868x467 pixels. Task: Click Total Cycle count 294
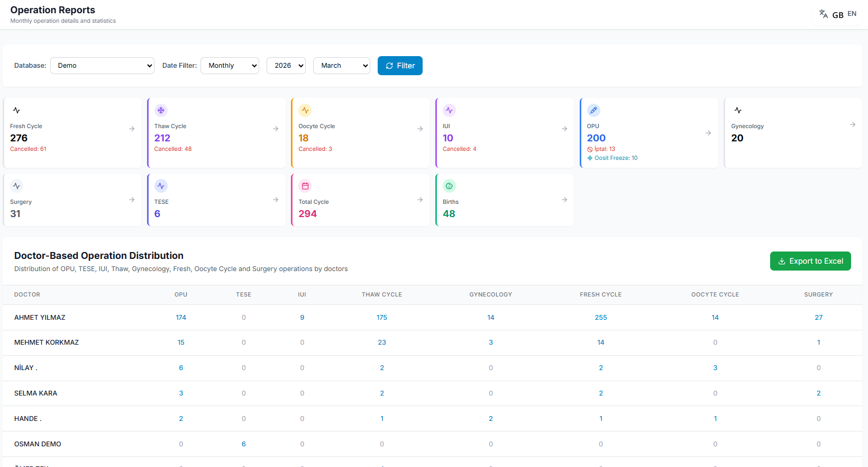(x=307, y=214)
